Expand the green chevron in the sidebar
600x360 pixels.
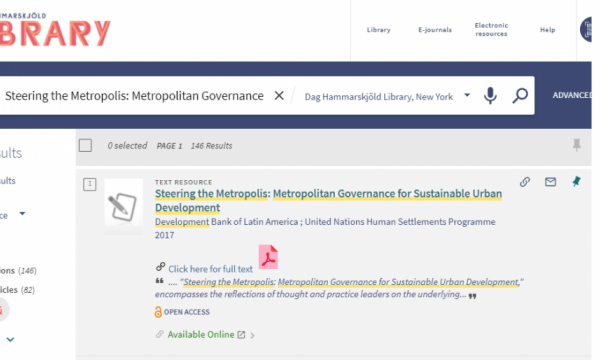[10, 339]
